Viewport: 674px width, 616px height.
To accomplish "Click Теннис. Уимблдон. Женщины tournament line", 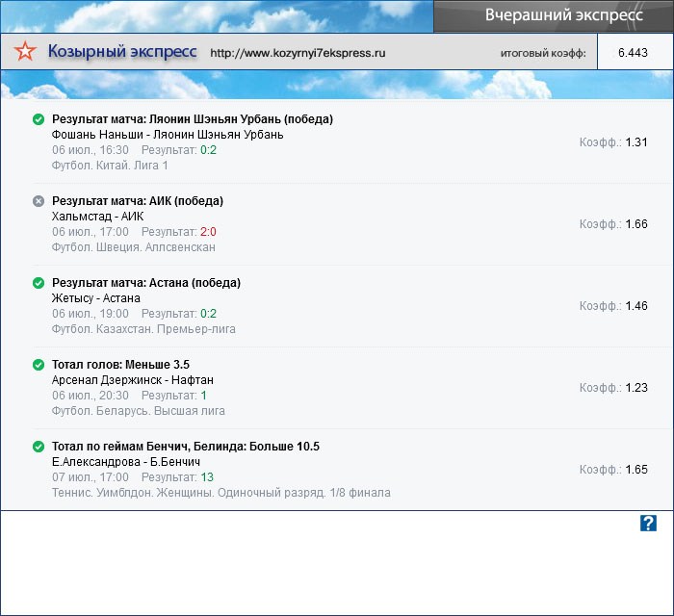I will 220,493.
